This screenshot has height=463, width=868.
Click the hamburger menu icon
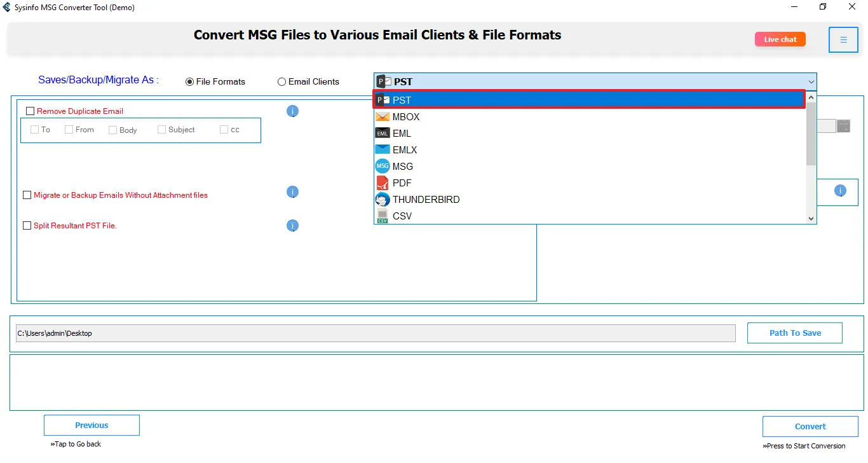tap(843, 40)
